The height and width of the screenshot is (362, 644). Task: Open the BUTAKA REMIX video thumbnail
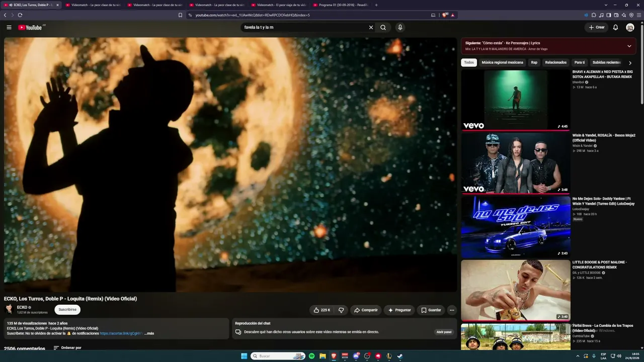(516, 100)
